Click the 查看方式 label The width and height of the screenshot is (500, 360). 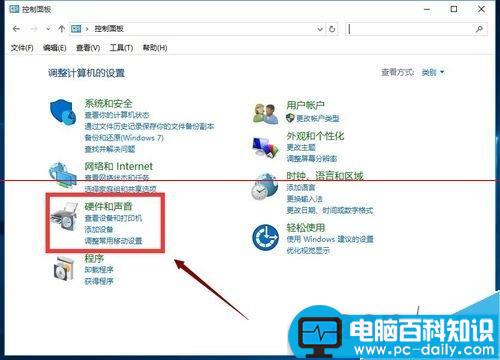(398, 72)
